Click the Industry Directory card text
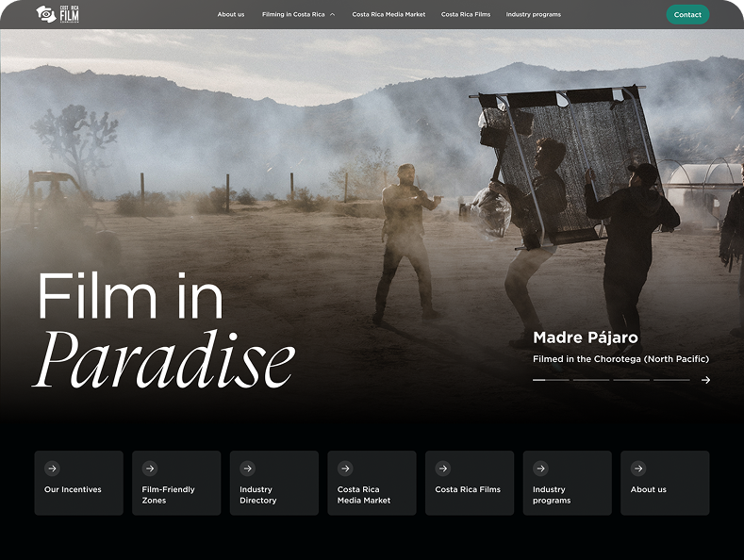Image resolution: width=744 pixels, height=560 pixels. pos(257,495)
